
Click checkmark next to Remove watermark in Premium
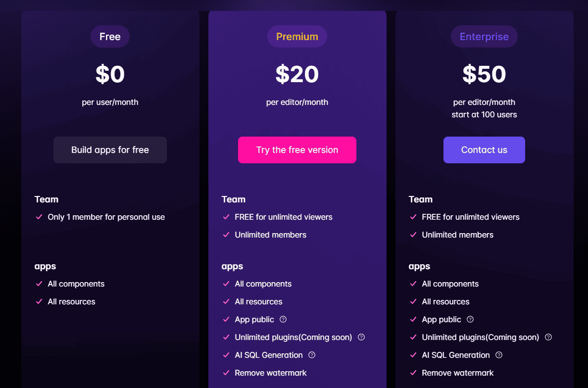(226, 373)
